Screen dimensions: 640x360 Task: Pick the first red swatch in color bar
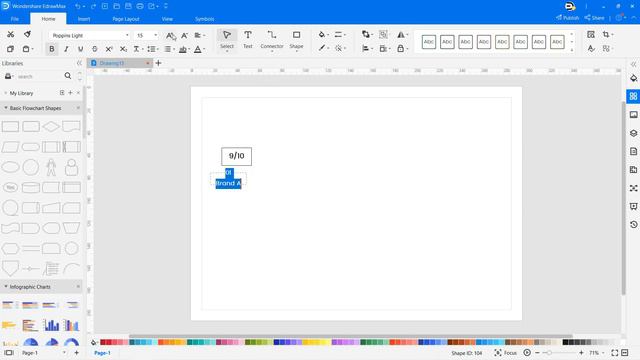point(103,342)
